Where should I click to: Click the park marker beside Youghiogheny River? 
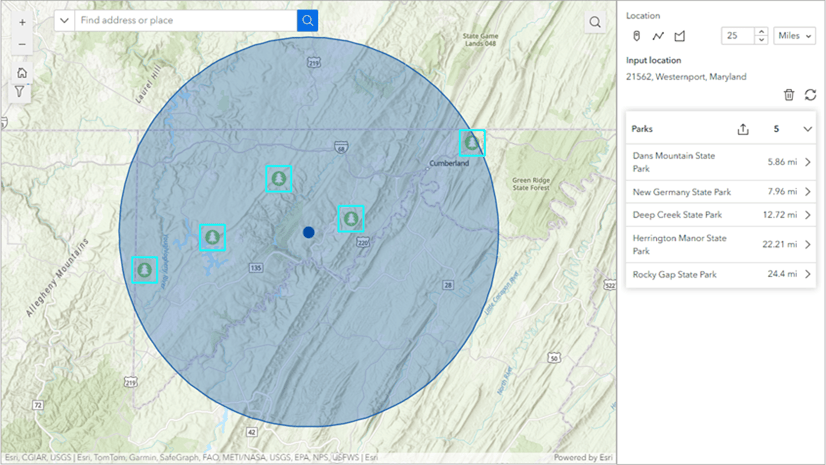[x=212, y=238]
